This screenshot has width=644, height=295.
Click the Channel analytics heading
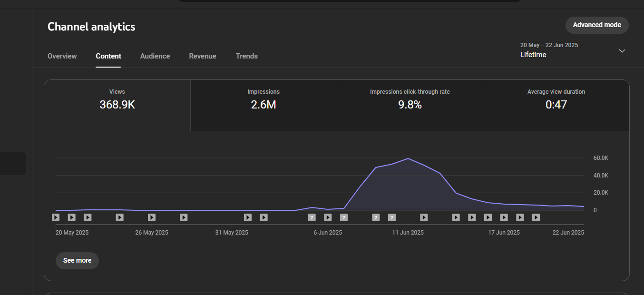coord(91,27)
